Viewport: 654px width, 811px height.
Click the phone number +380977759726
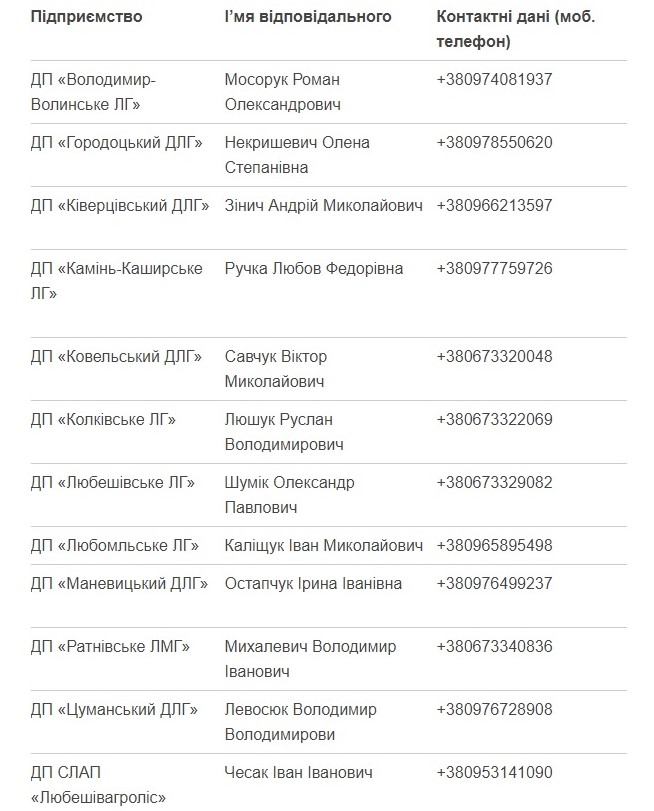click(494, 269)
